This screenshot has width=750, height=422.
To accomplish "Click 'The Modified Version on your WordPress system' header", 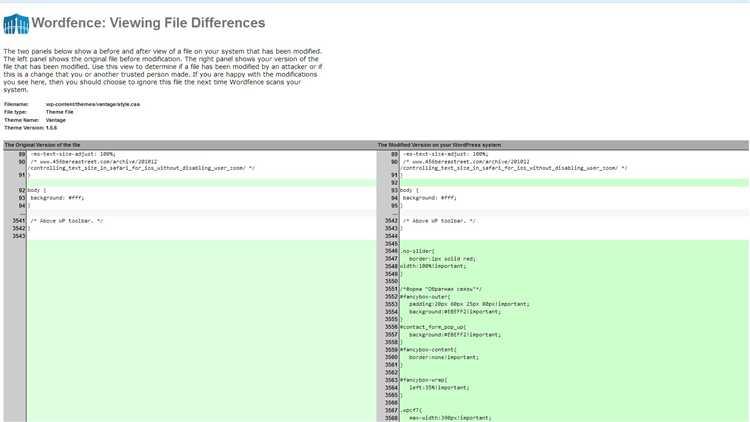I will click(x=439, y=144).
